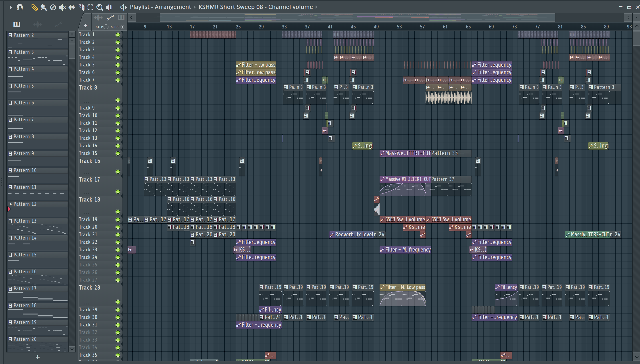
Task: Mute Track 5 with green LED
Action: [118, 65]
